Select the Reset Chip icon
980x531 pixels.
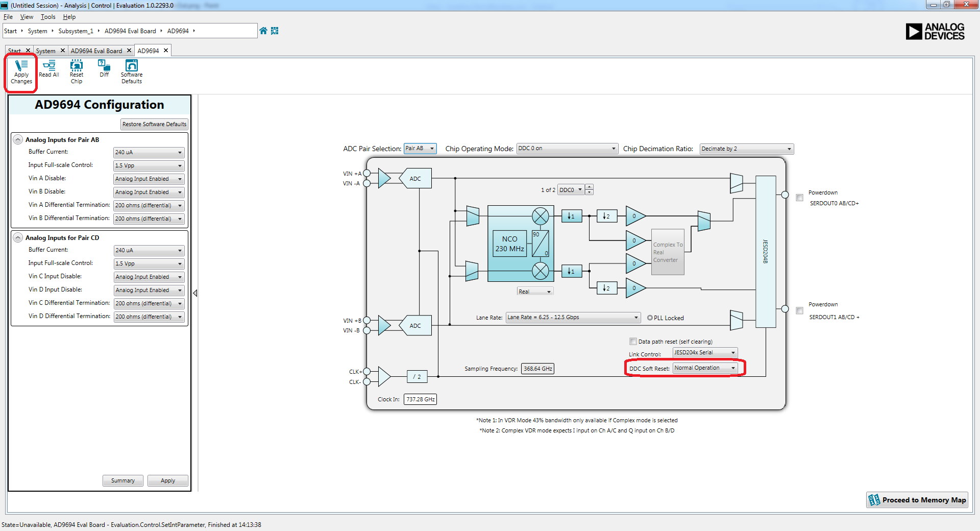(76, 71)
